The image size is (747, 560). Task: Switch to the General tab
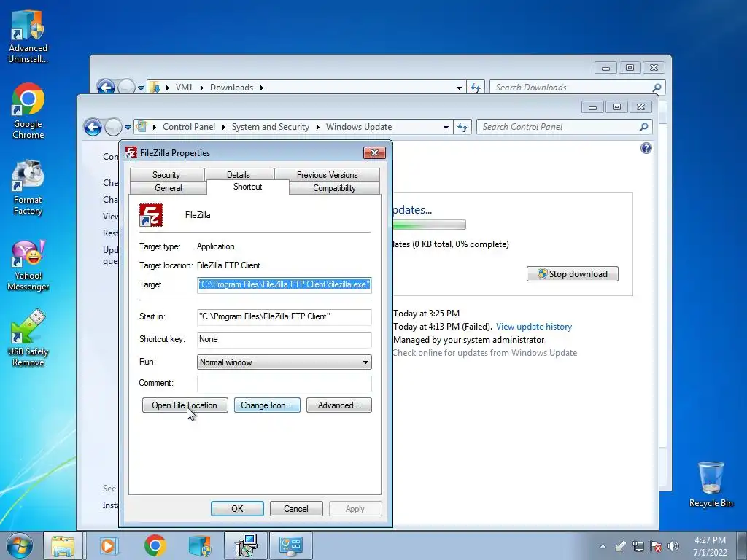click(x=169, y=187)
